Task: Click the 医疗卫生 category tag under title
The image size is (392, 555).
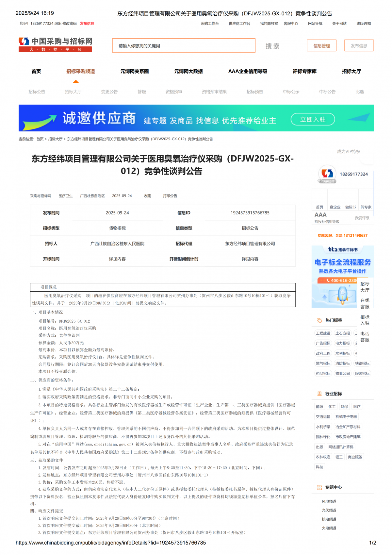Action: 66,196
